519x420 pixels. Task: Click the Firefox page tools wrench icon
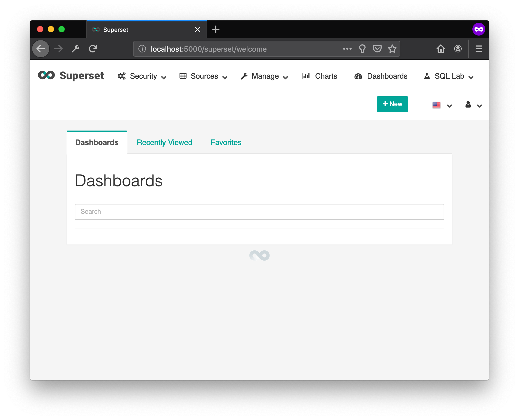point(75,49)
